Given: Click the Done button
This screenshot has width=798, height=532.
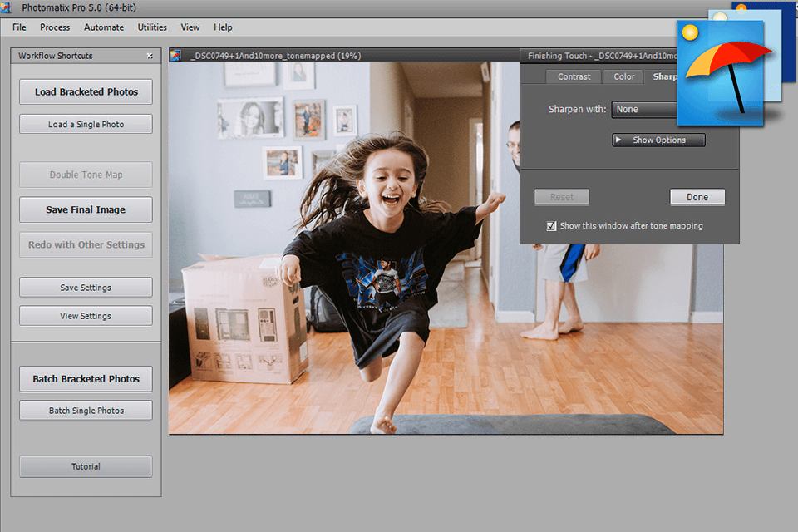Looking at the screenshot, I should 697,197.
